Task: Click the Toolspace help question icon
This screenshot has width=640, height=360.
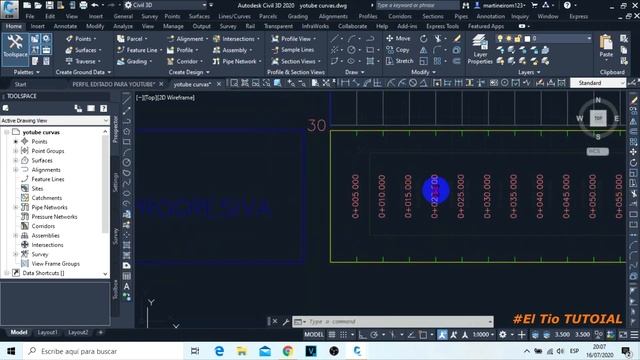Action: coord(104,108)
